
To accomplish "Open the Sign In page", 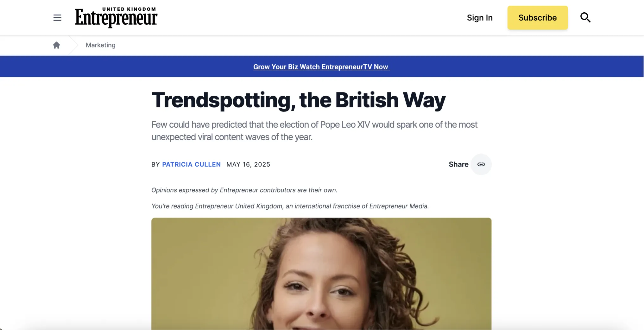I will tap(479, 18).
